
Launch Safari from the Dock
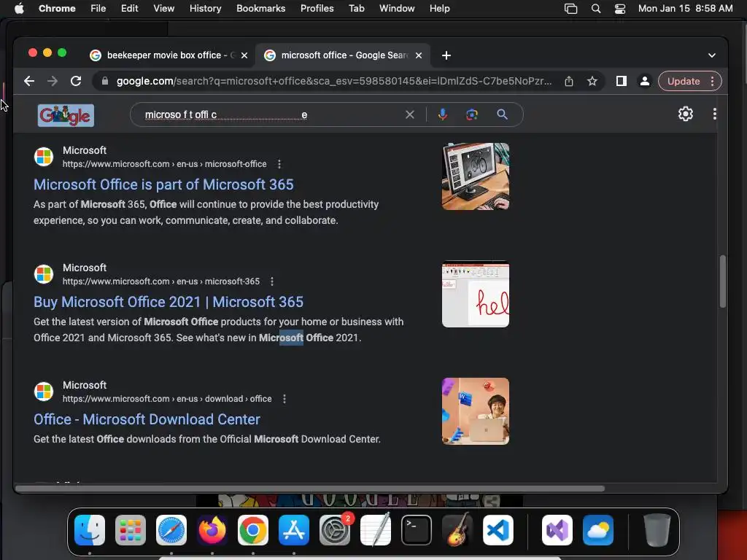(x=171, y=530)
